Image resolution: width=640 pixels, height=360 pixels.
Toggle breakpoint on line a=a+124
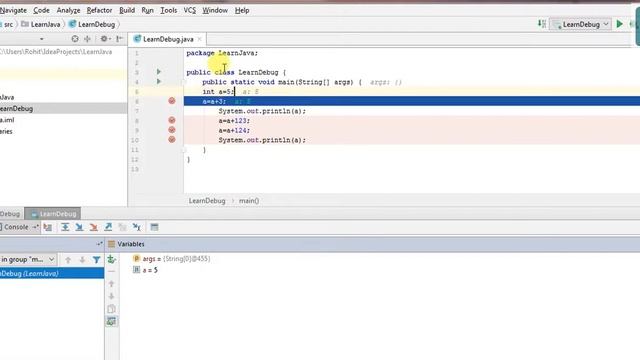click(172, 130)
